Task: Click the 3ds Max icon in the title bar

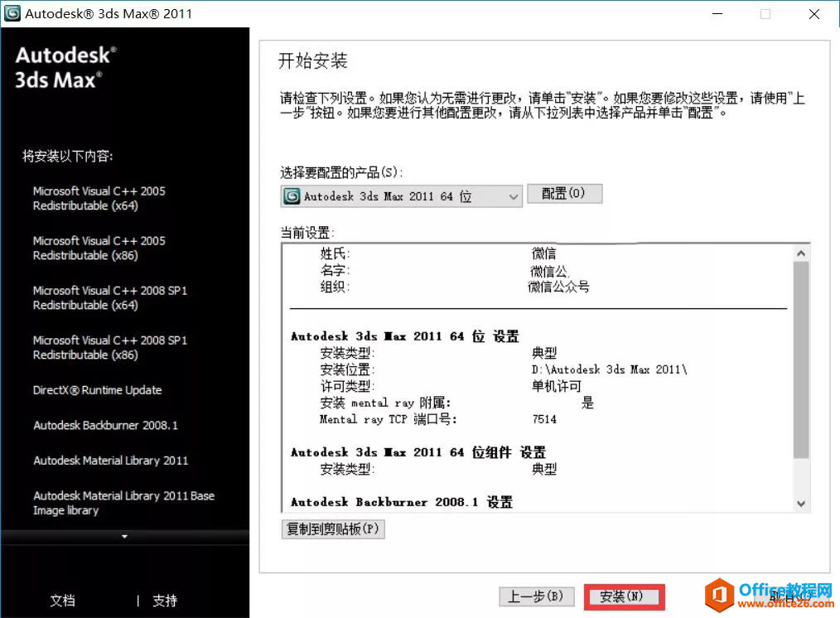Action: point(12,13)
